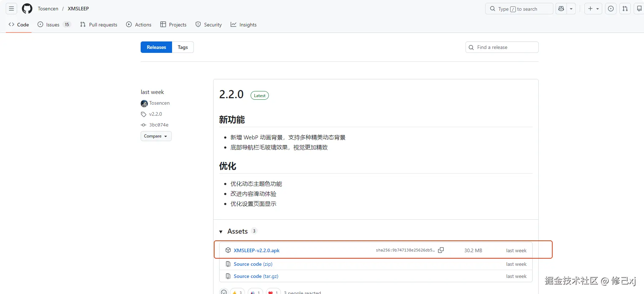Collapse the Assets section
The width and height of the screenshot is (644, 294).
click(221, 231)
